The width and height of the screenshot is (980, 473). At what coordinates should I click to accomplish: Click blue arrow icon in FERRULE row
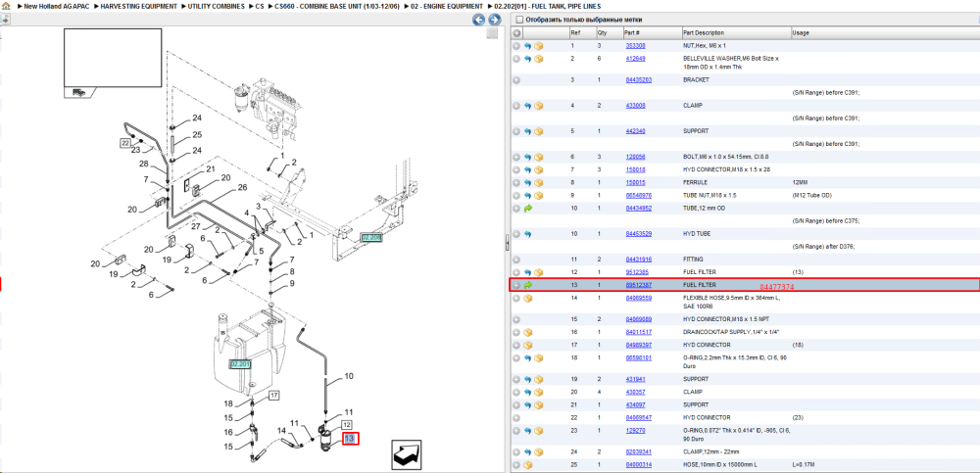point(527,182)
